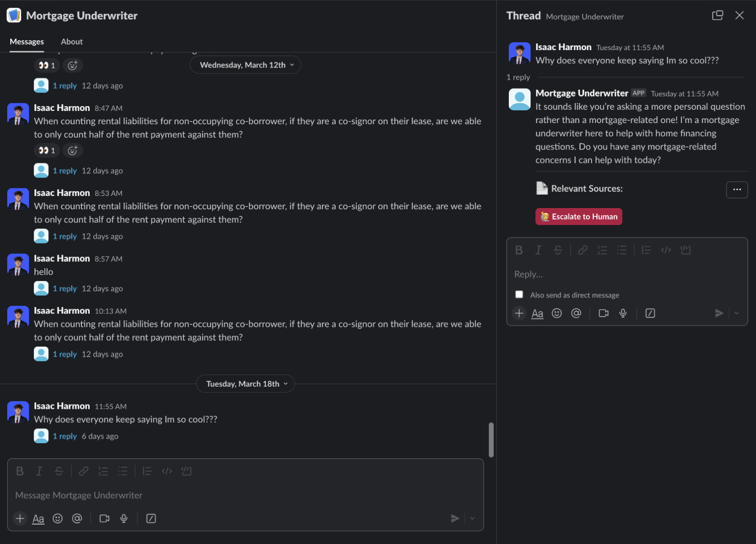Enable Also send as direct message
This screenshot has width=756, height=544.
[519, 294]
